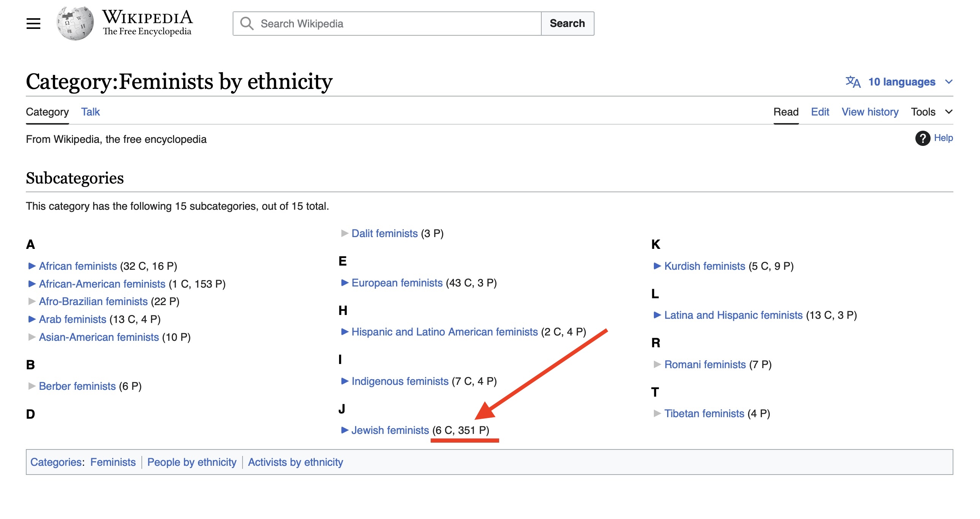The height and width of the screenshot is (519, 980).
Task: Select the Read tab
Action: pos(786,112)
